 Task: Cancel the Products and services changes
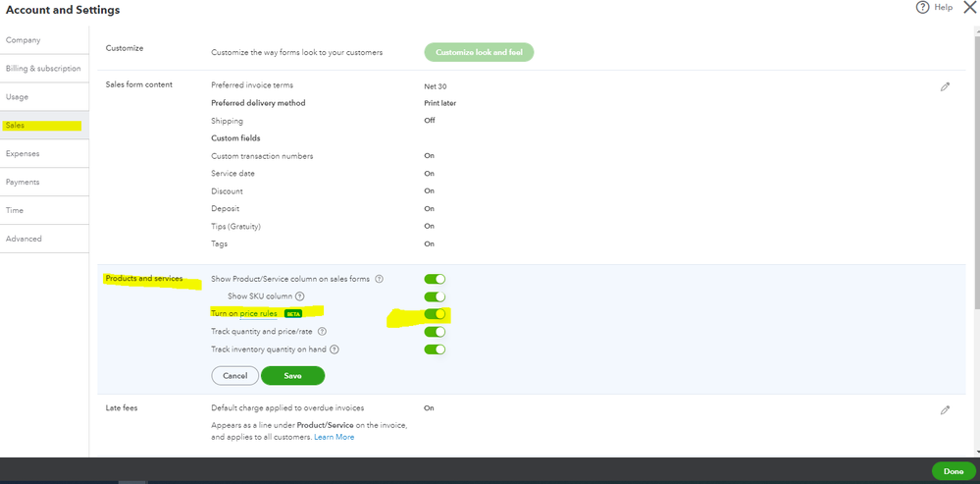coord(235,376)
